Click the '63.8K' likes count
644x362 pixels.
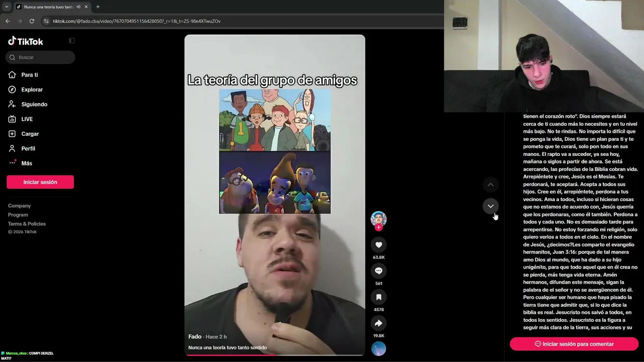[x=379, y=257]
